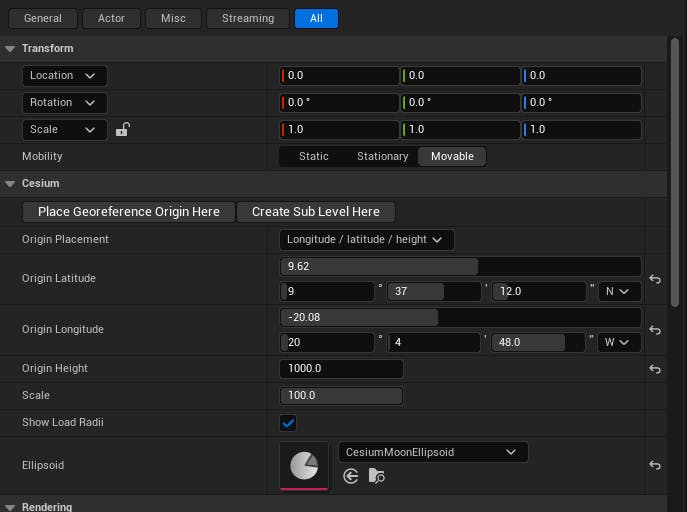This screenshot has height=512, width=687.
Task: Open the Ellipsoid asset thumbnail
Action: pos(304,466)
